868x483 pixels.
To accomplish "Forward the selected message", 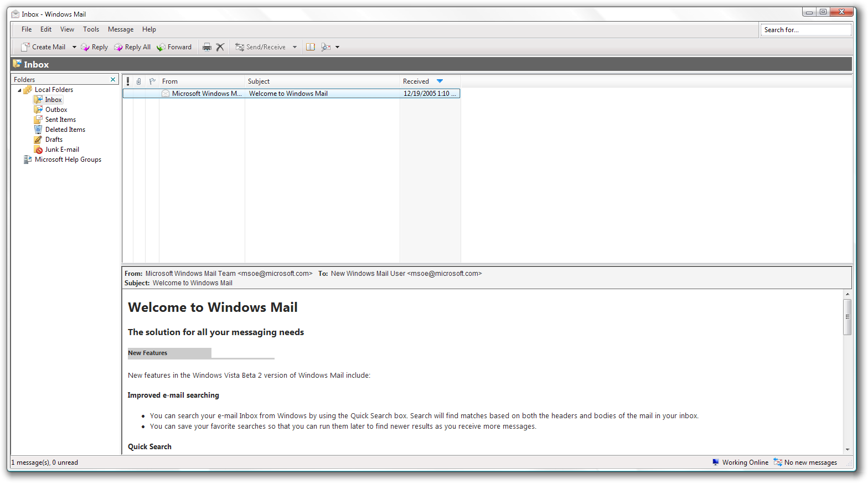I will coord(174,47).
